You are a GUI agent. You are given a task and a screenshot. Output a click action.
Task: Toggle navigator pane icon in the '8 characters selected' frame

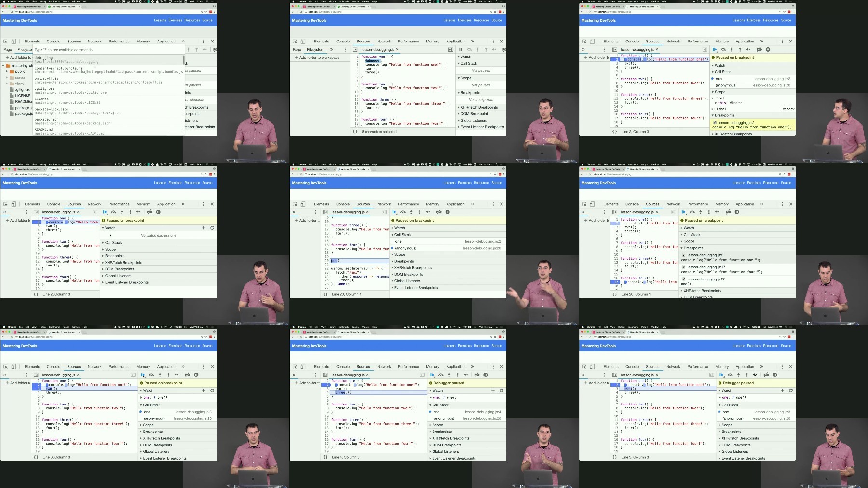click(355, 49)
